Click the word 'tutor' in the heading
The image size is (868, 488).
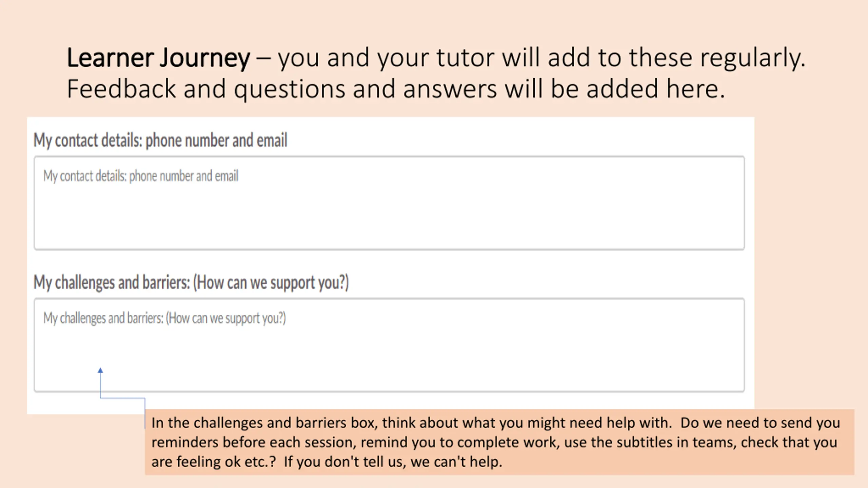point(465,58)
